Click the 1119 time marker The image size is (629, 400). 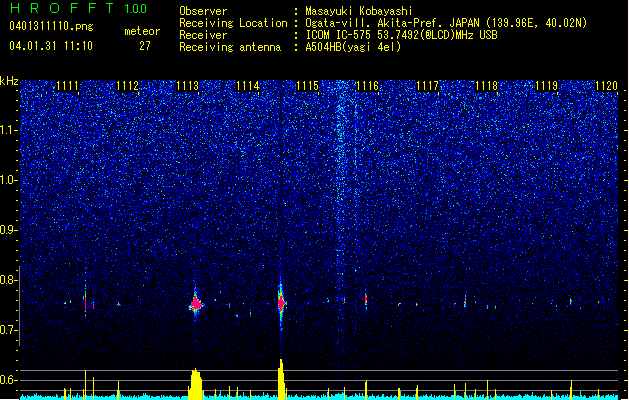(x=547, y=86)
